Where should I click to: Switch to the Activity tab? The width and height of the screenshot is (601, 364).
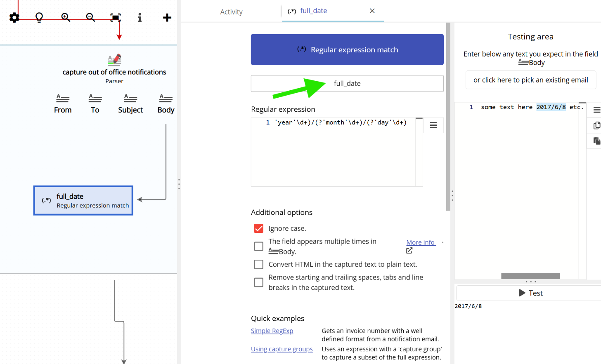[231, 12]
